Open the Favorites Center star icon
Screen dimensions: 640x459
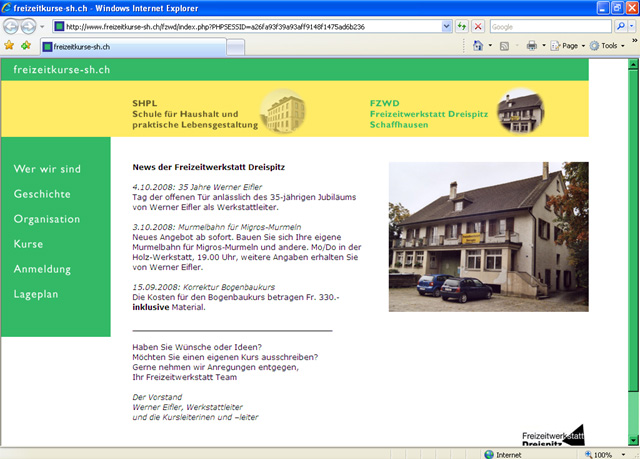tap(9, 46)
